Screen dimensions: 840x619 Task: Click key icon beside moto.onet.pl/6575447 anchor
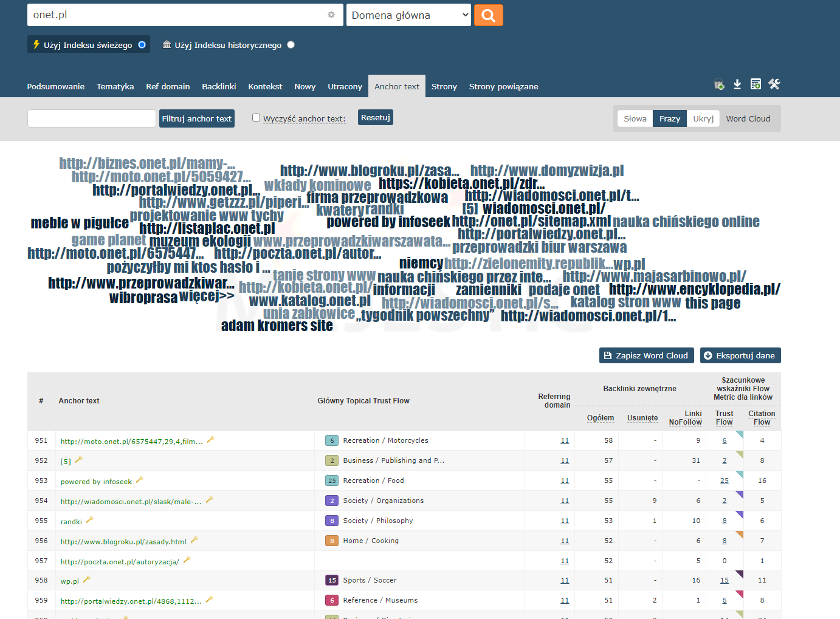(x=210, y=440)
